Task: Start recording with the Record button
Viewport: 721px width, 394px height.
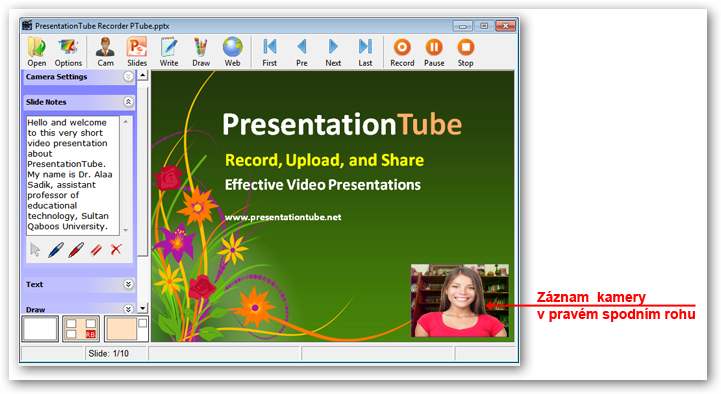Action: [402, 52]
